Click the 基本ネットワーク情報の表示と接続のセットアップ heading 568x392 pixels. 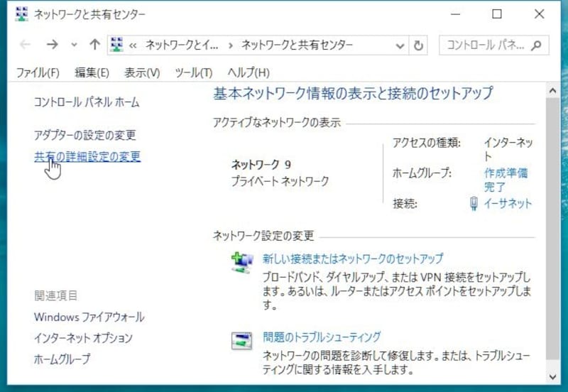353,94
